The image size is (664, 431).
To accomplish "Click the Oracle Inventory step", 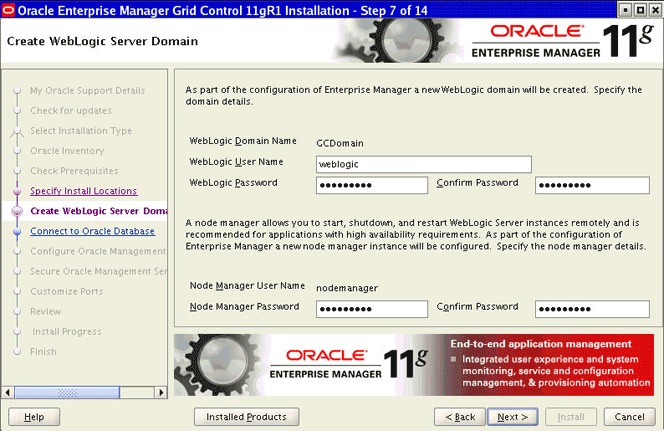I will (67, 151).
